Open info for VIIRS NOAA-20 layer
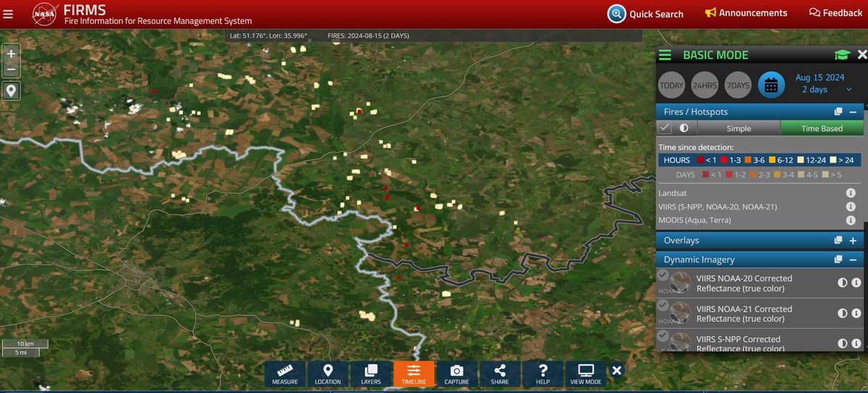868x393 pixels. point(856,283)
